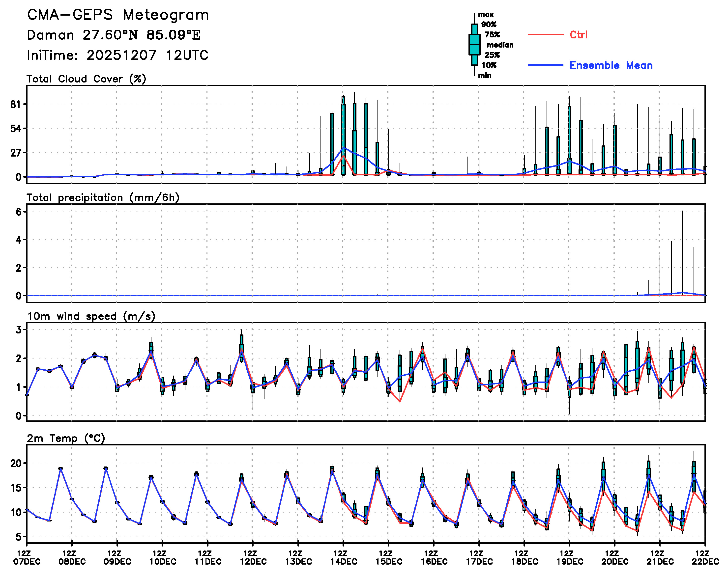The width and height of the screenshot is (728, 575).
Task: Click the median label in the legend
Action: click(500, 45)
